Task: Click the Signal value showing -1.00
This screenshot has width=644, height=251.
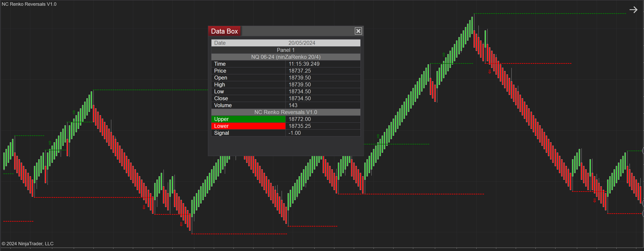Action: tap(294, 133)
